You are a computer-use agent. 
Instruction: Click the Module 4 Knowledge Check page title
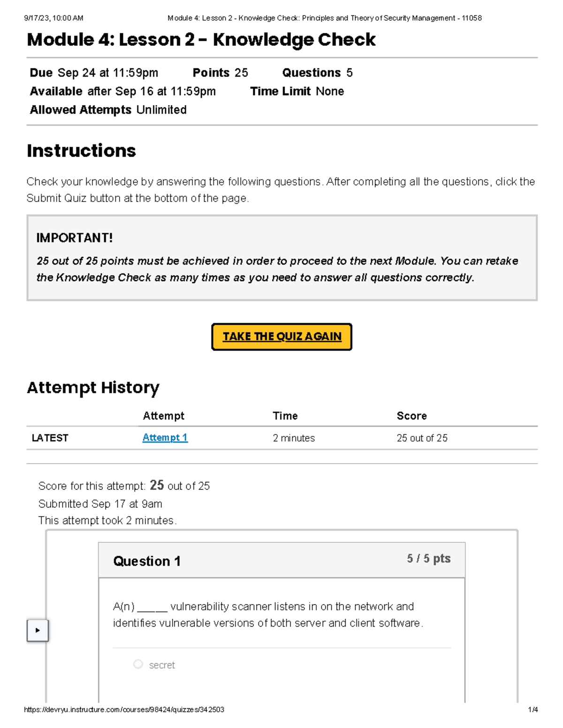(201, 40)
